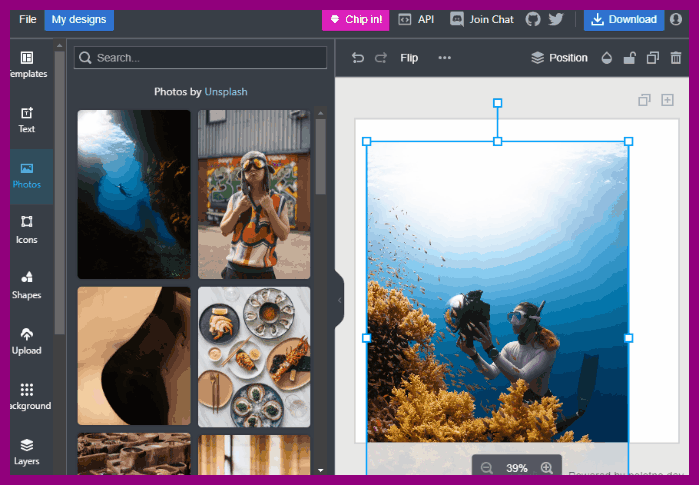
Task: Click the top-middle resize handle of image
Action: point(498,141)
